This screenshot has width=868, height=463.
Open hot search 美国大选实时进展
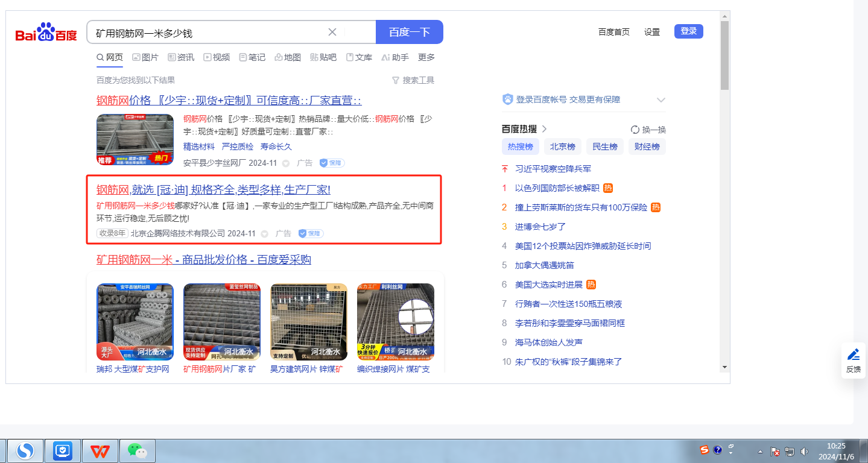pos(549,285)
